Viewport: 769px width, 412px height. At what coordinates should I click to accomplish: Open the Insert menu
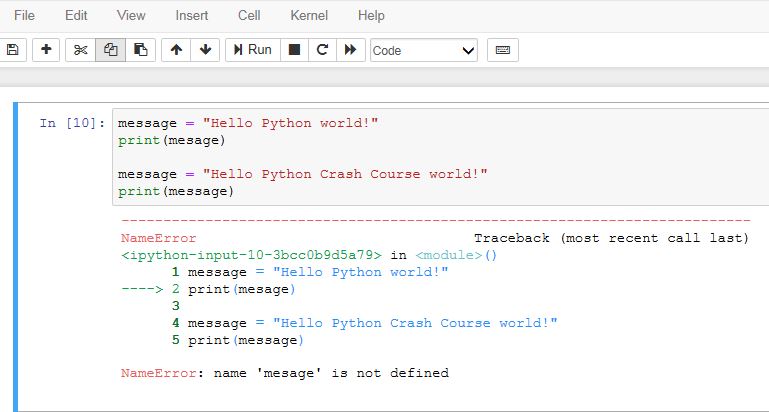pyautogui.click(x=192, y=15)
